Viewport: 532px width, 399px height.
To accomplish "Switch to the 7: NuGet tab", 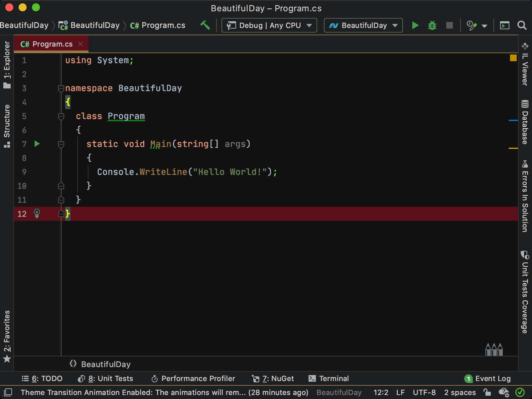I will tap(273, 378).
